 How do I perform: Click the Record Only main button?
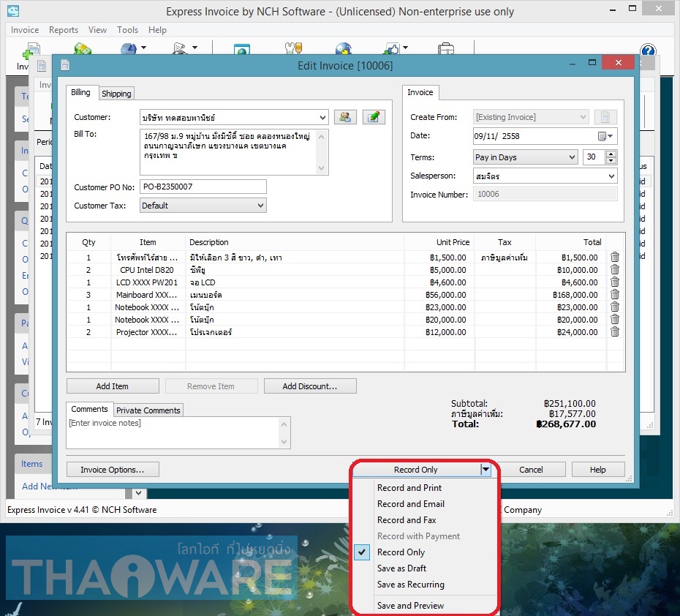pyautogui.click(x=416, y=470)
